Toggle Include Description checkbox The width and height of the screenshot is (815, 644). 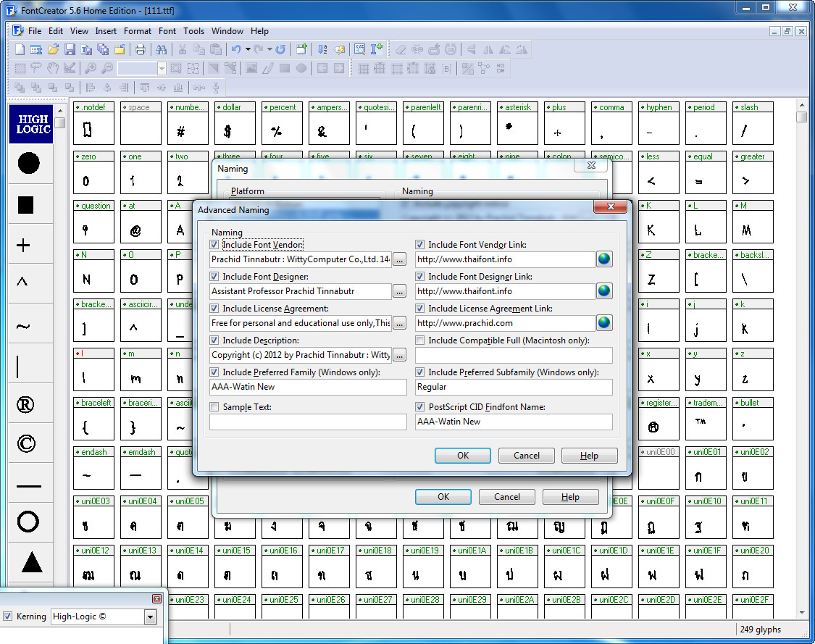(214, 340)
